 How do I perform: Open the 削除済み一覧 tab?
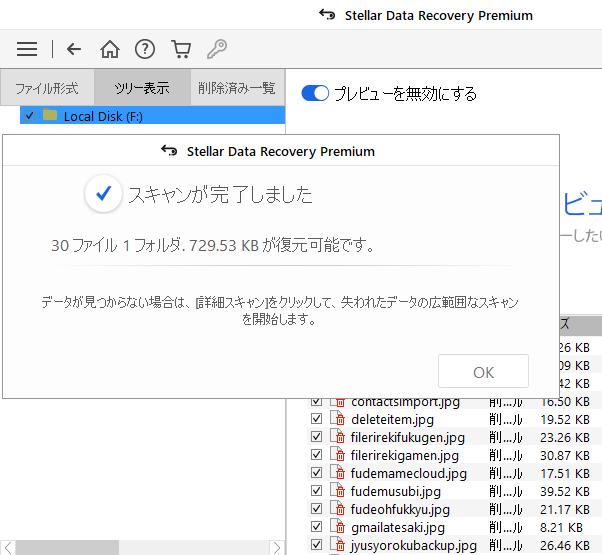[237, 88]
